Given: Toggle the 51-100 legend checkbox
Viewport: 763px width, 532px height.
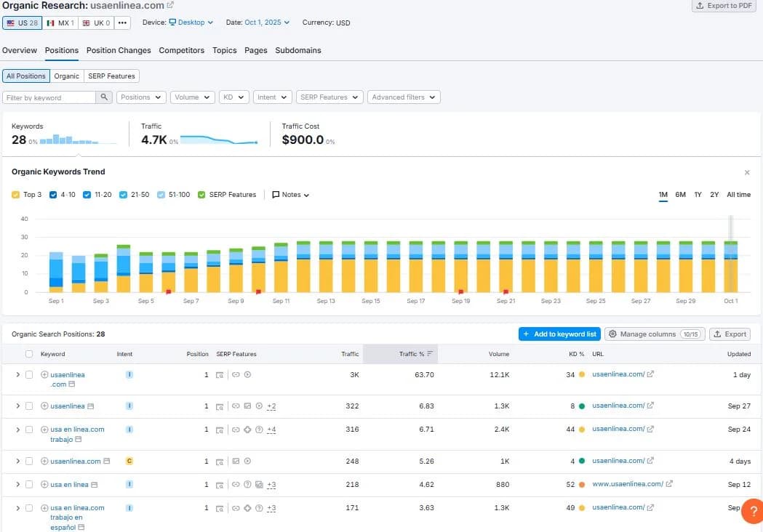Looking at the screenshot, I should tap(161, 195).
